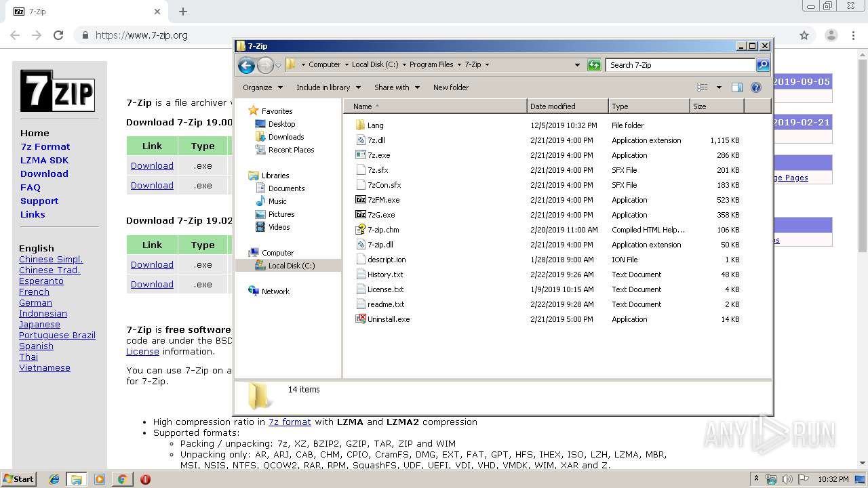
Task: Open Share with dropdown
Action: 397,87
